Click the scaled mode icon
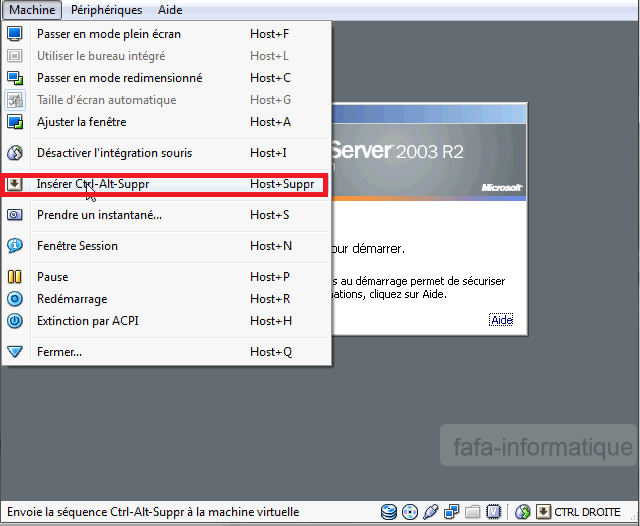This screenshot has height=526, width=640. pyautogui.click(x=15, y=78)
